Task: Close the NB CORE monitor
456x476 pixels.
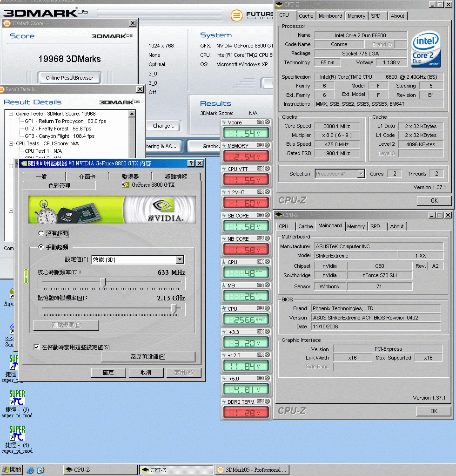Action: click(x=267, y=238)
